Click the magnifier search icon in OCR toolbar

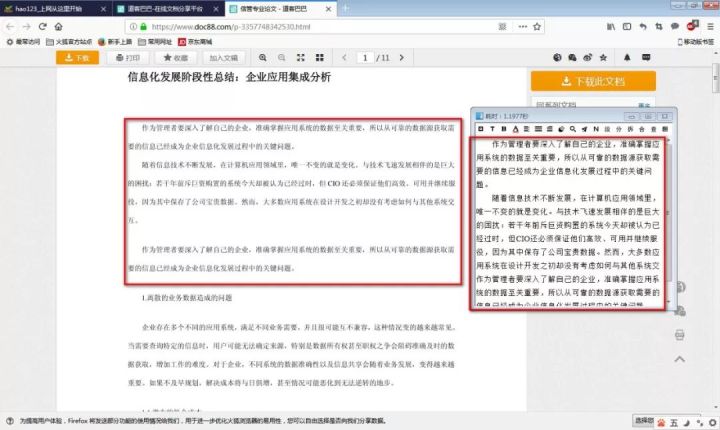(x=573, y=129)
